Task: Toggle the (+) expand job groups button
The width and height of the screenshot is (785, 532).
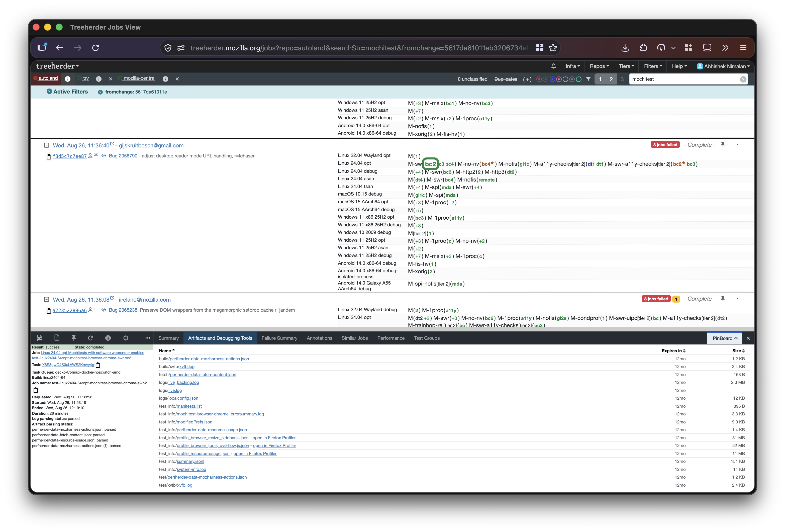Action: click(527, 79)
